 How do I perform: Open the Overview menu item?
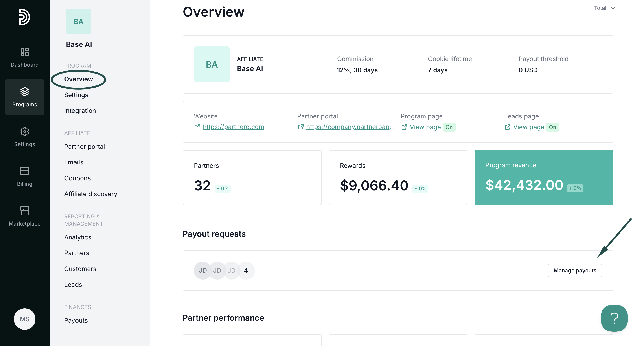tap(79, 79)
